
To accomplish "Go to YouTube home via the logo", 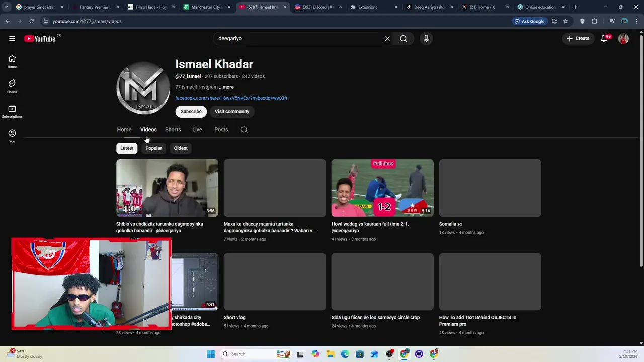I will click(x=40, y=39).
